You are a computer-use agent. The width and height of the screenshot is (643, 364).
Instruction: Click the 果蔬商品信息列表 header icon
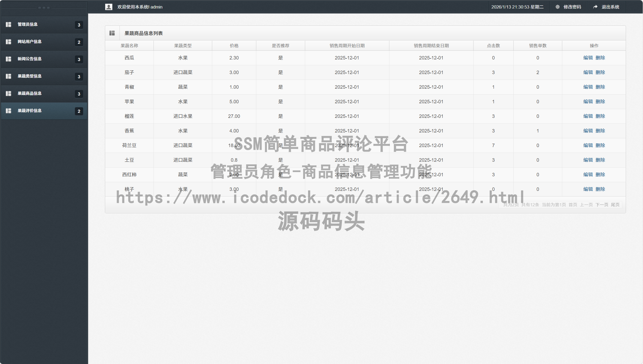click(112, 33)
